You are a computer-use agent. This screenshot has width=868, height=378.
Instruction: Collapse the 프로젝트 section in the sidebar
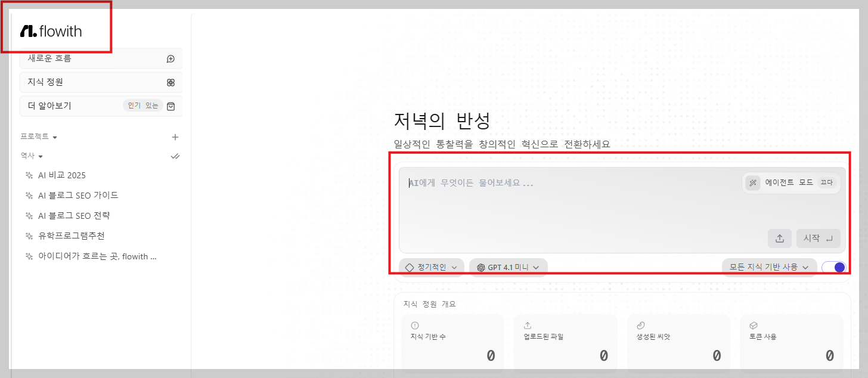(55, 137)
